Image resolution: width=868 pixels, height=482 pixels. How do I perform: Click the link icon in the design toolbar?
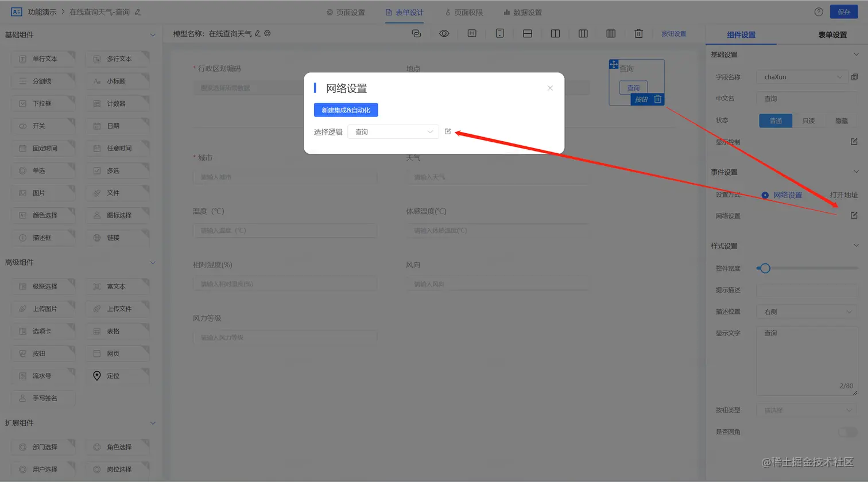417,34
